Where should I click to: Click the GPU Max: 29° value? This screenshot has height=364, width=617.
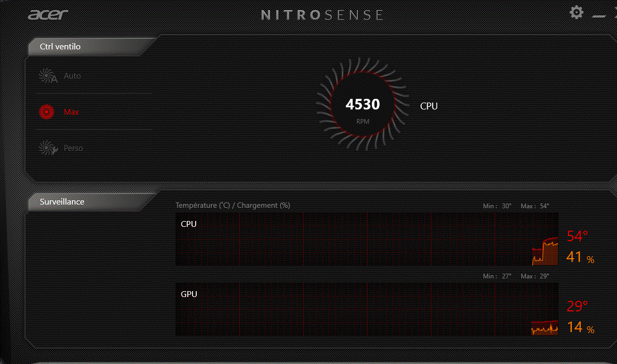(535, 276)
